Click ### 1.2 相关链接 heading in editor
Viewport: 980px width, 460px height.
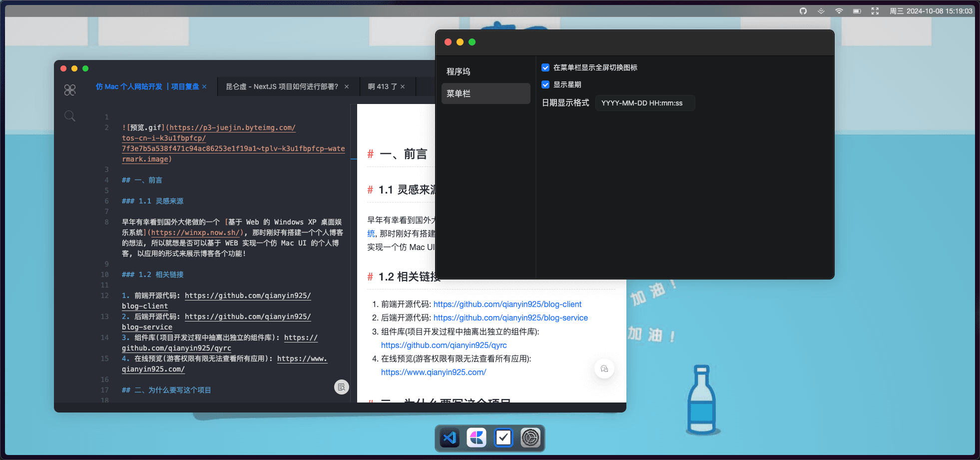tap(152, 274)
